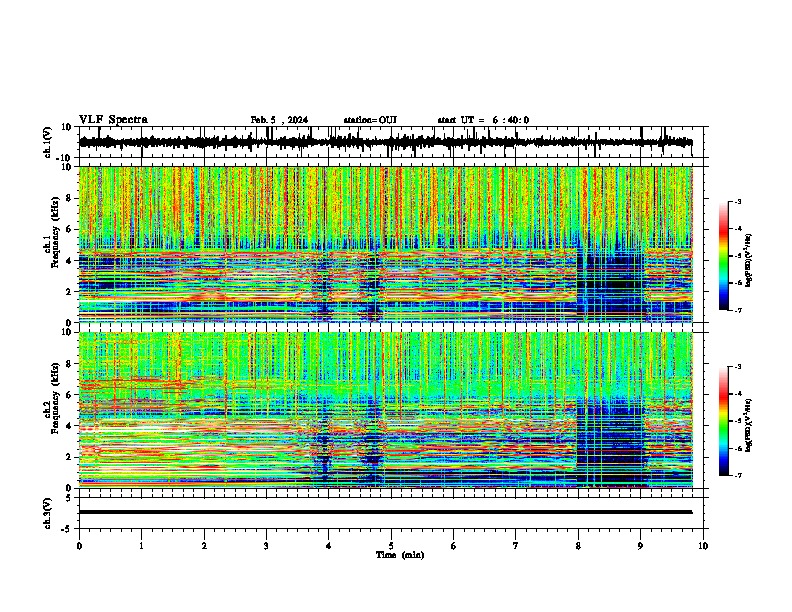
Task: Click time axis tick label '1'
Action: tap(141, 546)
